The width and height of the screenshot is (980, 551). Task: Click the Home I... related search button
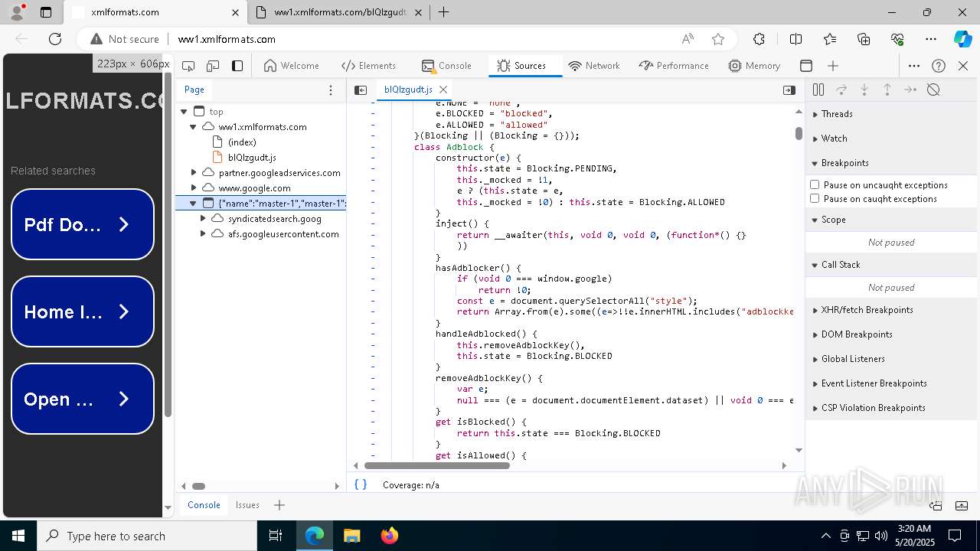pyautogui.click(x=83, y=311)
